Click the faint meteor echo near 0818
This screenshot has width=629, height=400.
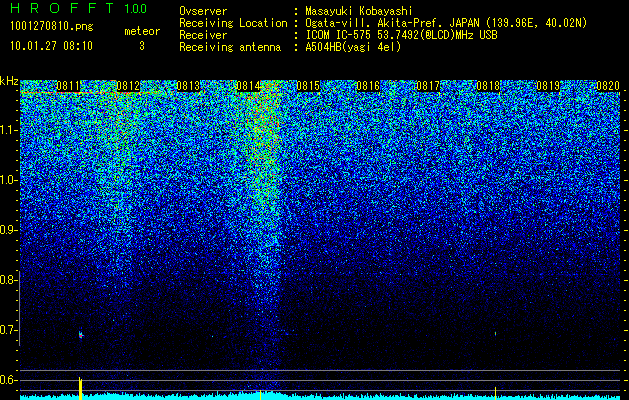495,333
